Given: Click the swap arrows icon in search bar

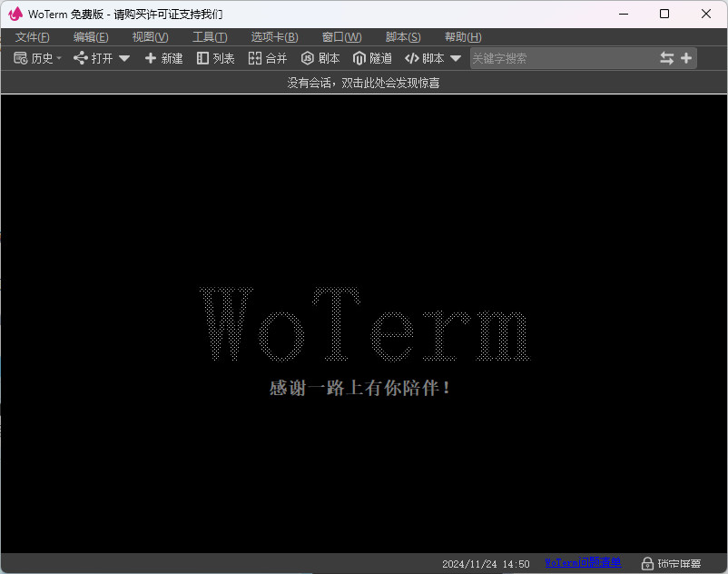Looking at the screenshot, I should (x=666, y=58).
